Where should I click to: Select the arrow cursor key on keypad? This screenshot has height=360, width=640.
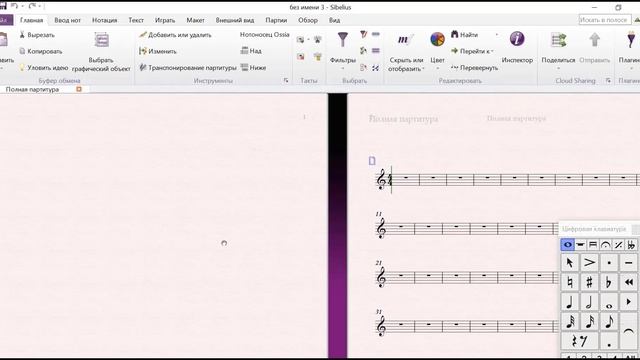tap(569, 263)
